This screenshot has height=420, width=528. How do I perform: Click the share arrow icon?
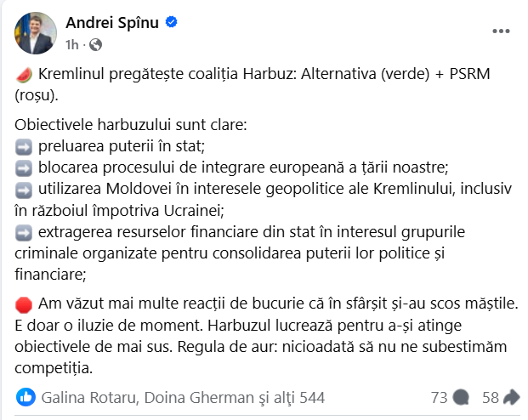tap(512, 397)
